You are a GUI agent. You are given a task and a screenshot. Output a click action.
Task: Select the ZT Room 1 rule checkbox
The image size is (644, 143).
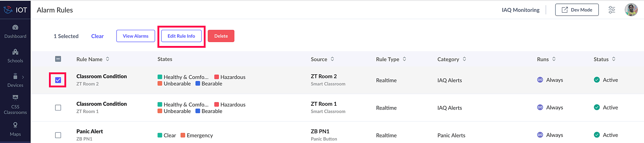(x=58, y=108)
